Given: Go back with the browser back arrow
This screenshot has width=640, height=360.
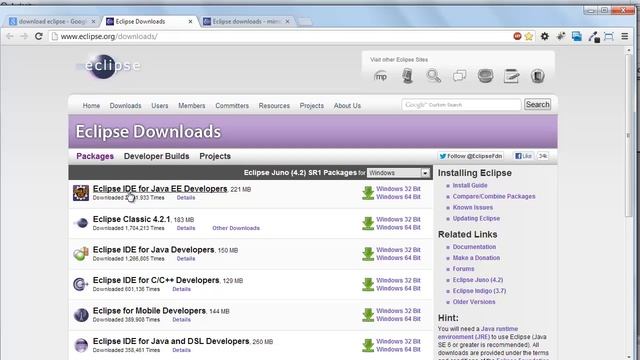Looking at the screenshot, I should point(10,36).
